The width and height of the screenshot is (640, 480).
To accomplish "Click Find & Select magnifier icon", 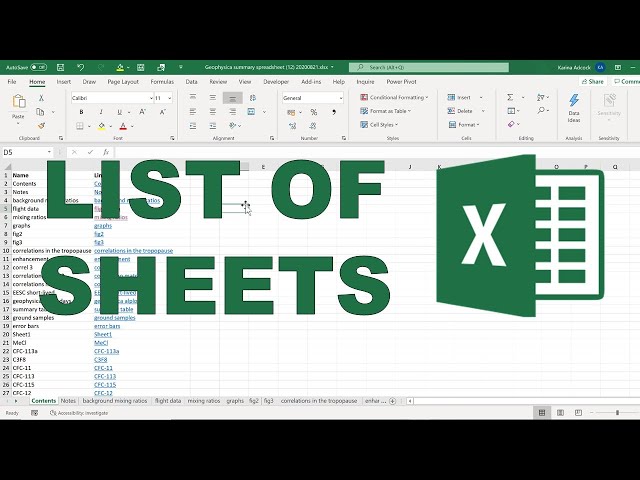I will (541, 111).
